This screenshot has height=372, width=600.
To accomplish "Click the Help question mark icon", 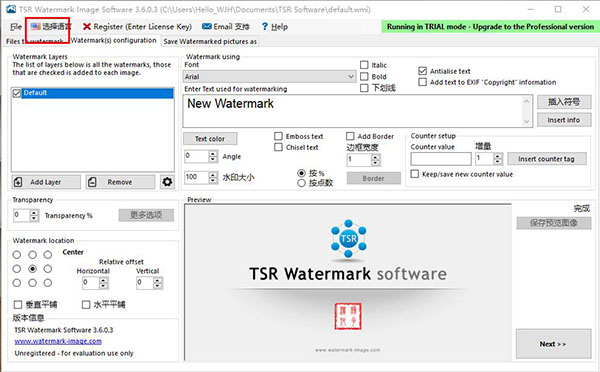I will (265, 26).
